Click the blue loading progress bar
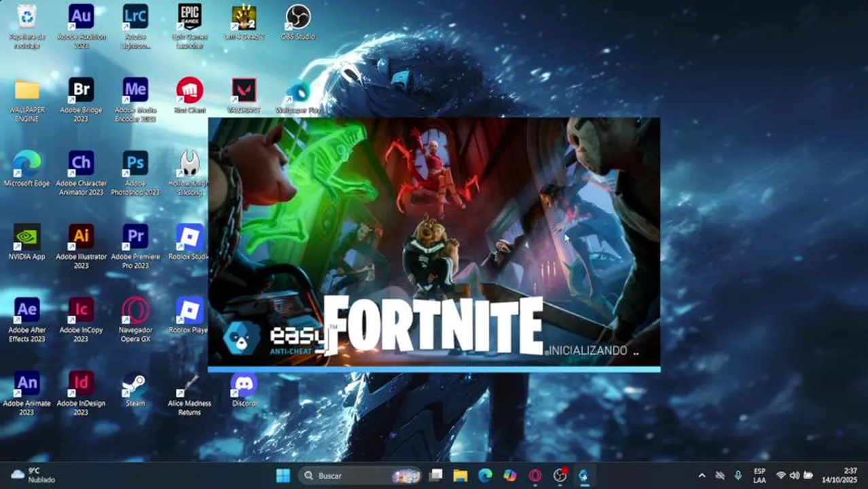This screenshot has width=868, height=489. 434,369
